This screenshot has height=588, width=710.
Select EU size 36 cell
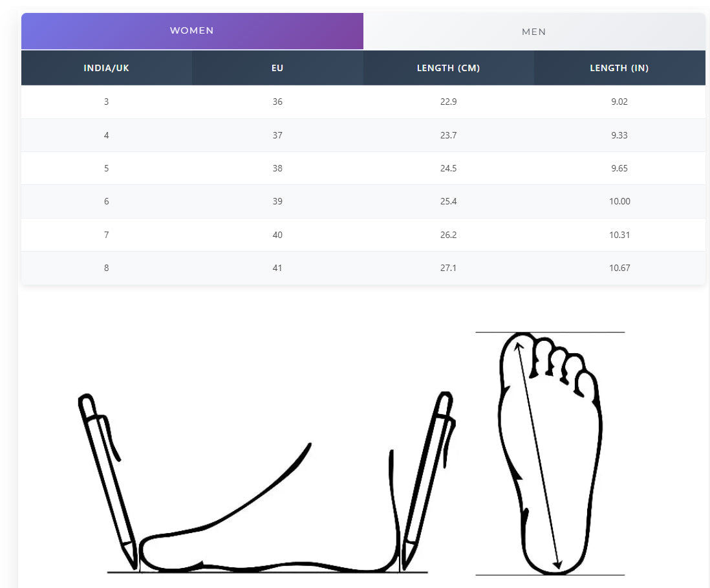point(277,102)
